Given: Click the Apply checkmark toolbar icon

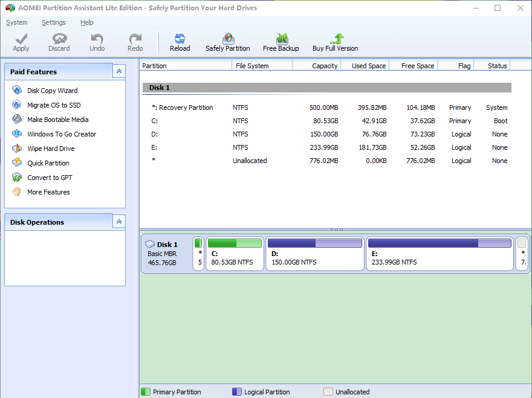Looking at the screenshot, I should tap(21, 38).
